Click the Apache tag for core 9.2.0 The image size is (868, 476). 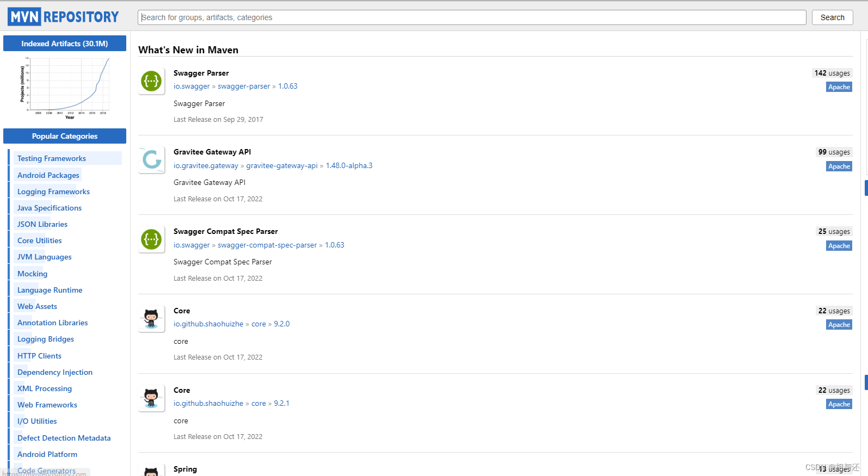839,325
